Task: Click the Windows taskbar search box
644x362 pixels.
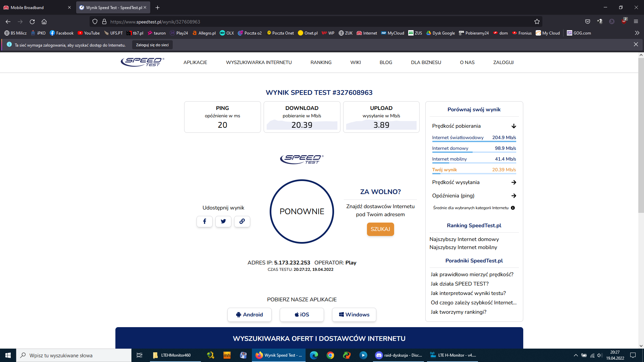Action: tap(74, 355)
